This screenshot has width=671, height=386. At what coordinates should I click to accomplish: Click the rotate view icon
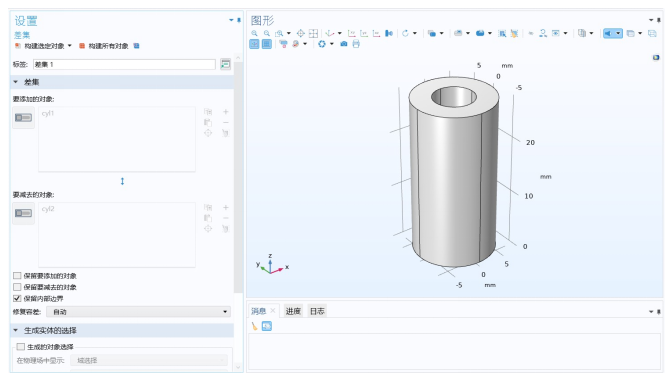[x=405, y=33]
